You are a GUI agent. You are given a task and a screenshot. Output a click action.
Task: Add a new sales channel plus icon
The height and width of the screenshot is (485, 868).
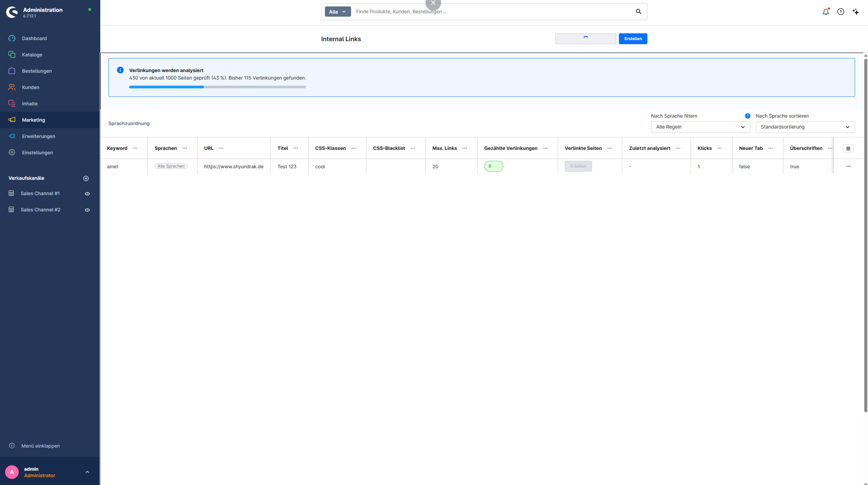(86, 178)
